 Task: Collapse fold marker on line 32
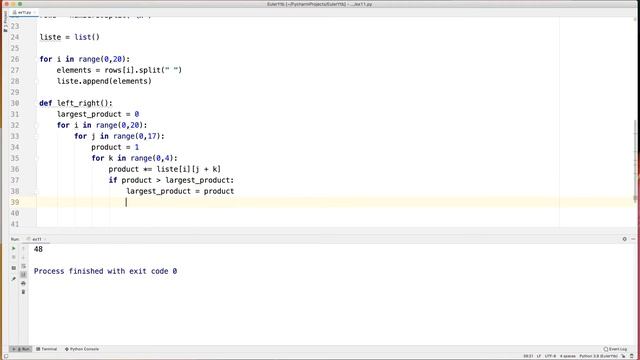point(36,125)
